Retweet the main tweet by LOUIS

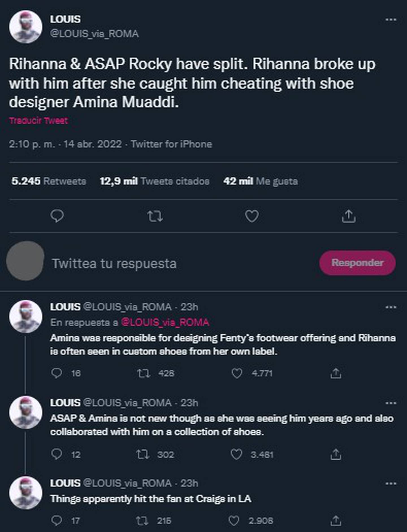[x=155, y=216]
